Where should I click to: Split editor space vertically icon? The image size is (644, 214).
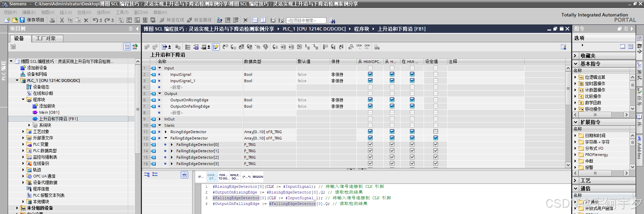[x=263, y=20]
